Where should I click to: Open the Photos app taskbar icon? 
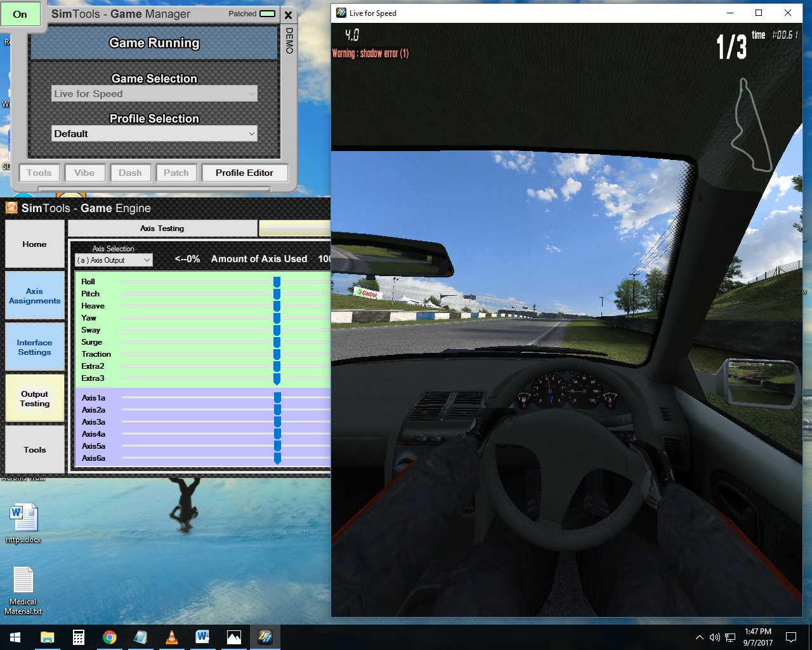pyautogui.click(x=233, y=637)
